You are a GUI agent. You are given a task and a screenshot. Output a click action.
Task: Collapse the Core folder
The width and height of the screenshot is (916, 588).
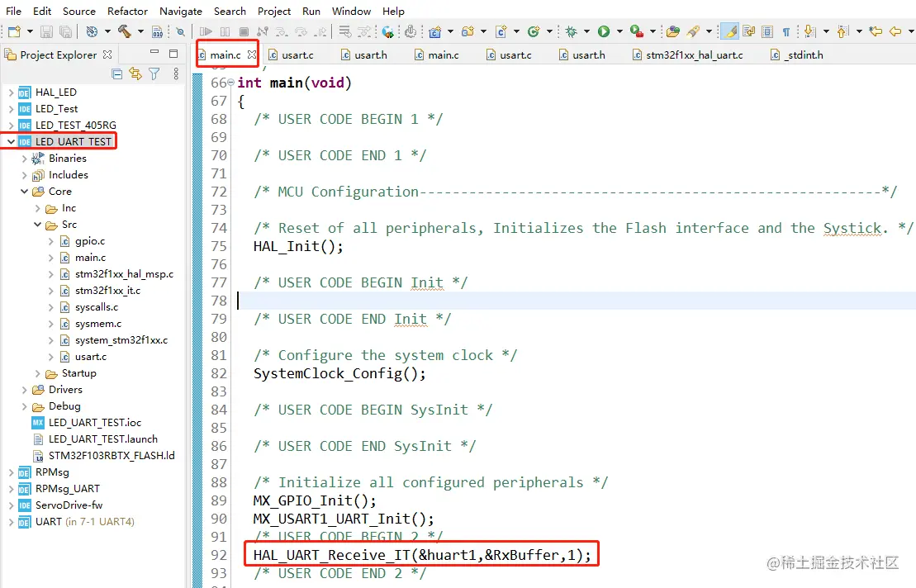click(25, 191)
